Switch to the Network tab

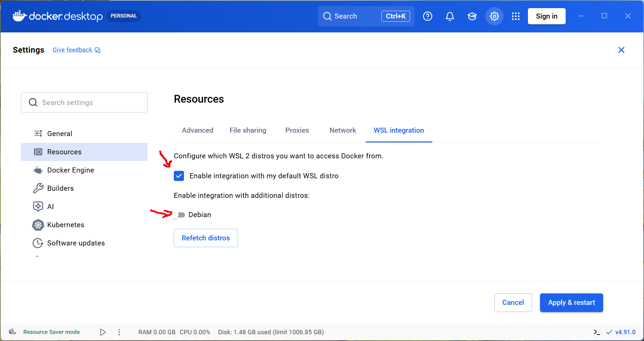[343, 130]
